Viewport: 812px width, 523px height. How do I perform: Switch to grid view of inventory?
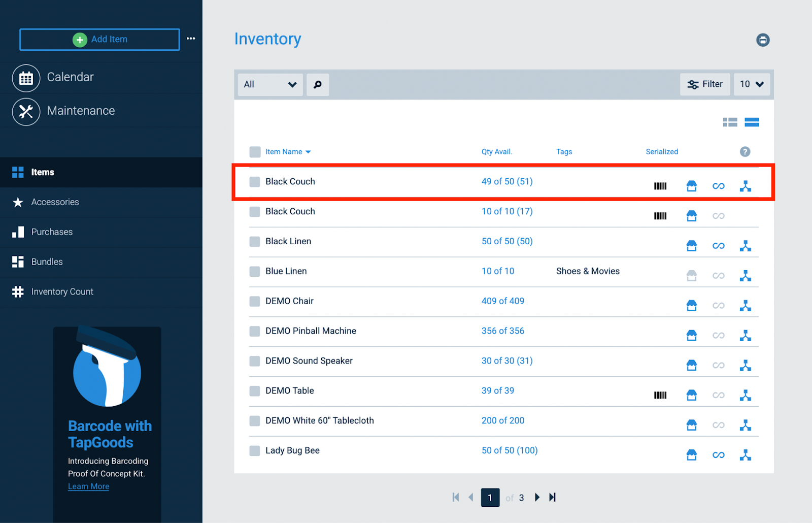click(x=730, y=122)
